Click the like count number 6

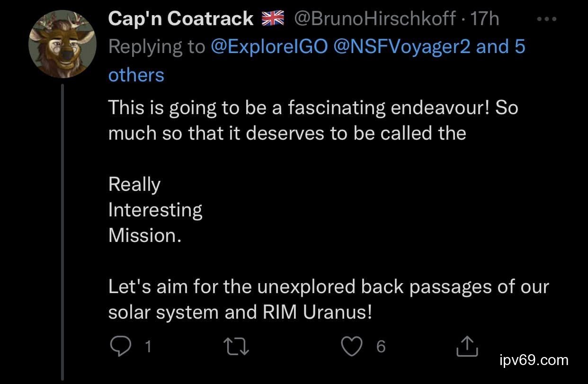(x=381, y=347)
